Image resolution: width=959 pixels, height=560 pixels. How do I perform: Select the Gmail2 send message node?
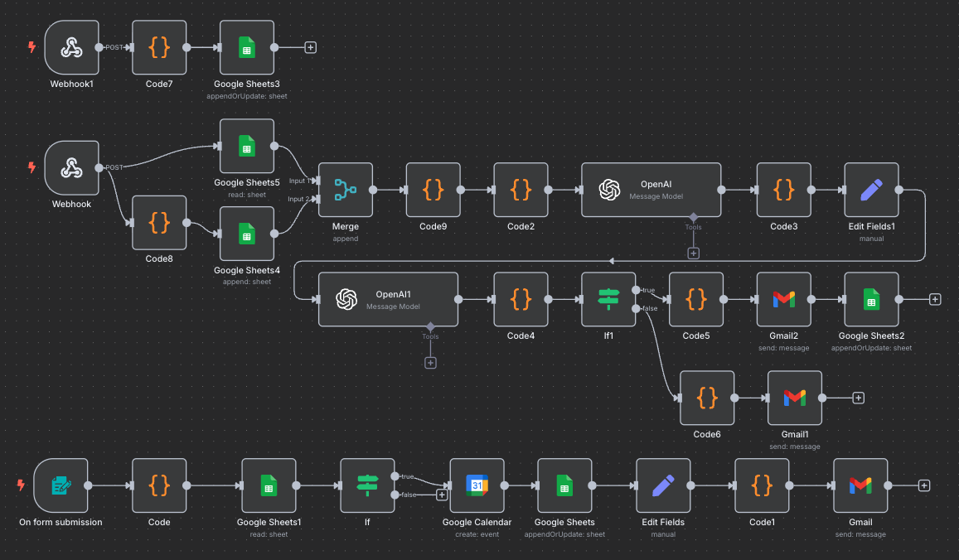coord(784,300)
